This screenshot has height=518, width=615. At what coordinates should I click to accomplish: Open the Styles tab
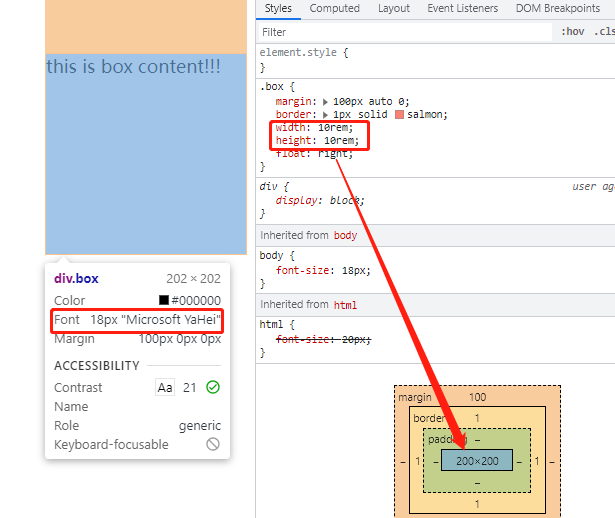point(278,8)
